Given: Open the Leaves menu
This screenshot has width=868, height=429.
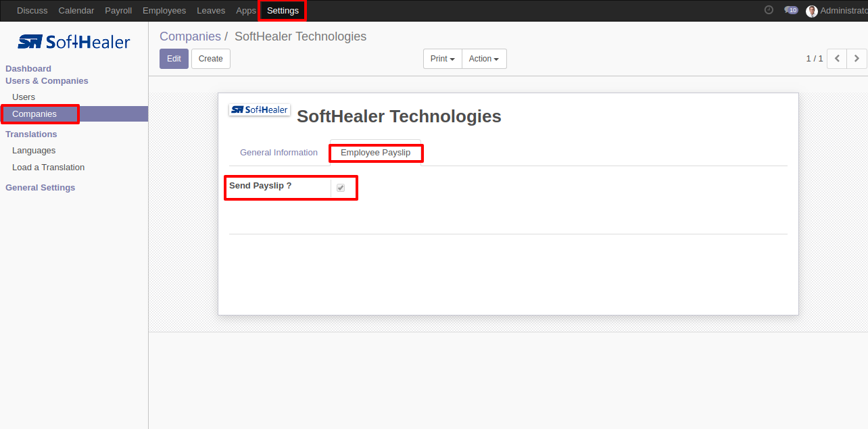Looking at the screenshot, I should point(211,11).
